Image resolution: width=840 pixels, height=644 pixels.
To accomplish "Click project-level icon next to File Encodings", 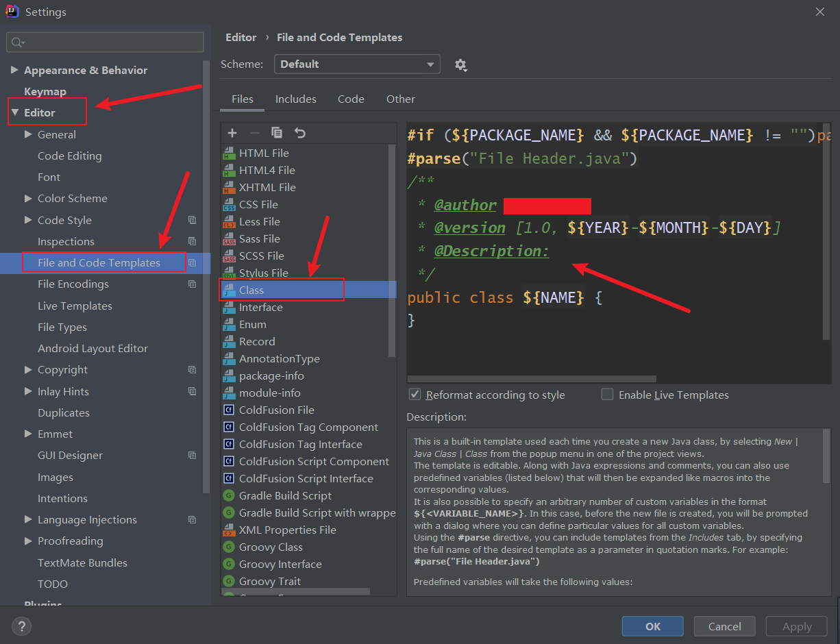I will click(x=192, y=284).
